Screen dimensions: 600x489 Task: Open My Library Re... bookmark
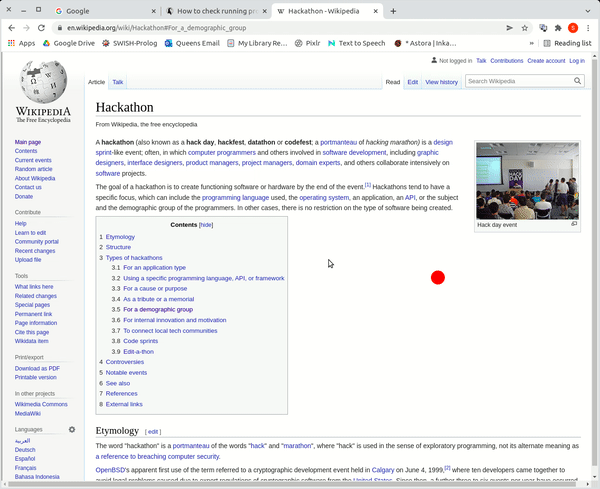coord(257,43)
